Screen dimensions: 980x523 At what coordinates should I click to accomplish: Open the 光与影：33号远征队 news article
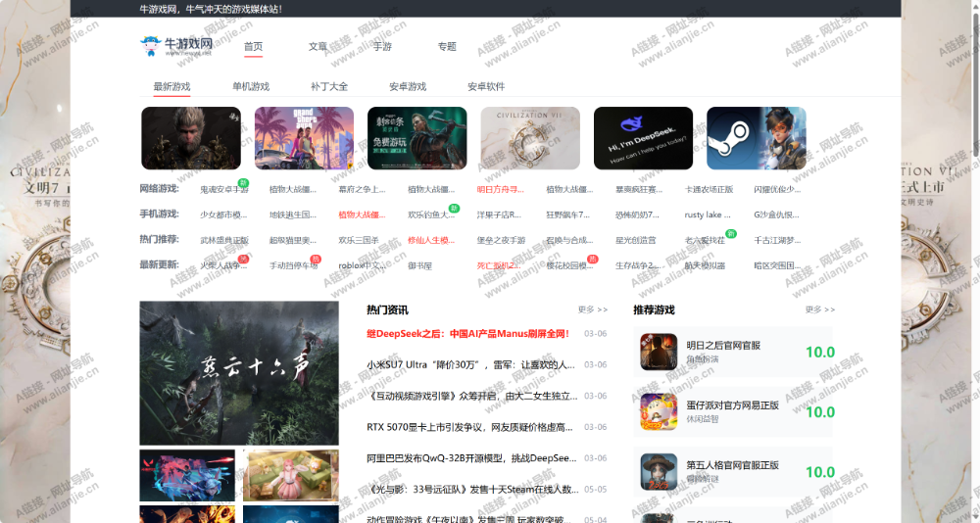tap(472, 490)
